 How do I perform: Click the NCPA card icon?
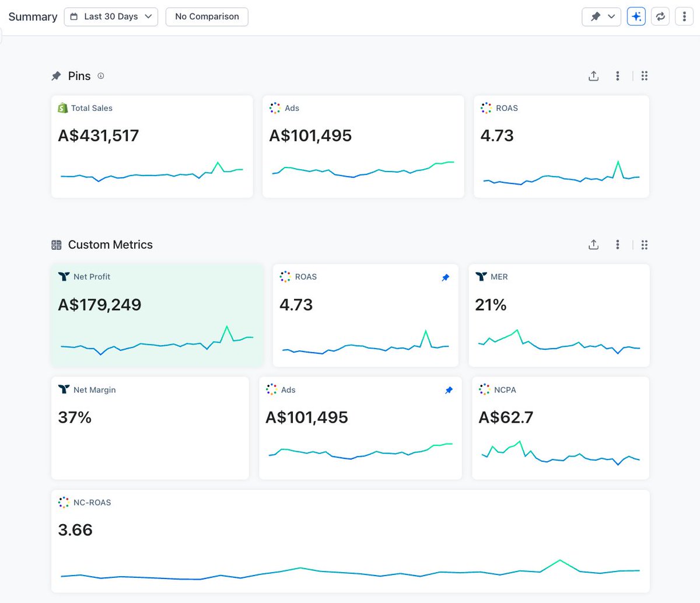(484, 389)
